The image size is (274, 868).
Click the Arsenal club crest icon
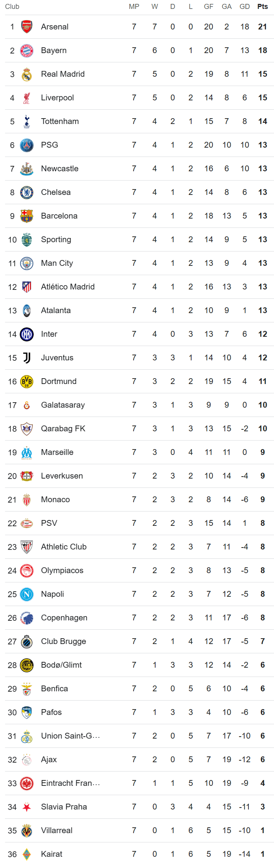click(x=27, y=27)
